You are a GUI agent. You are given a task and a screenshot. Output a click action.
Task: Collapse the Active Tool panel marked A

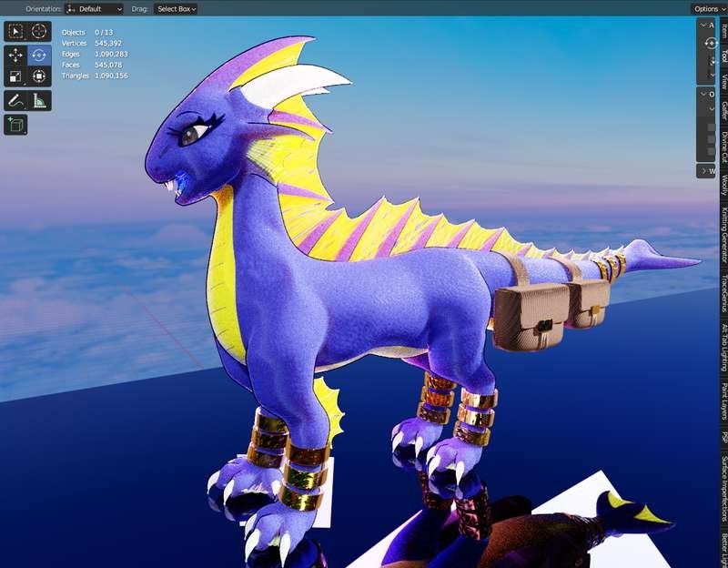pyautogui.click(x=703, y=25)
